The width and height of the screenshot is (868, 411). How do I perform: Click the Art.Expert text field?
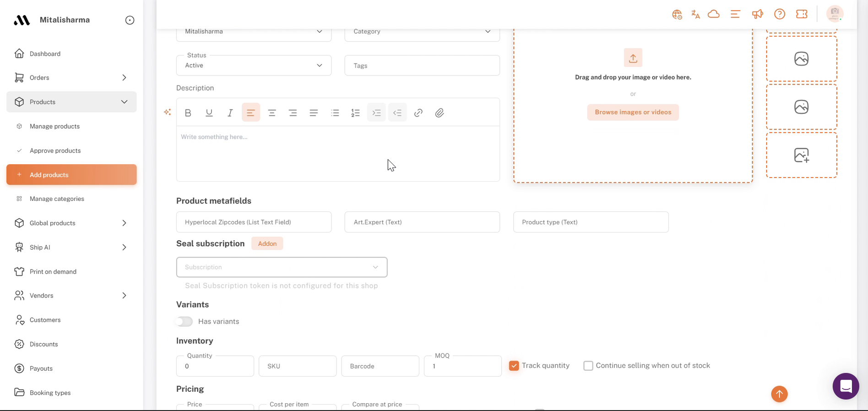(422, 222)
